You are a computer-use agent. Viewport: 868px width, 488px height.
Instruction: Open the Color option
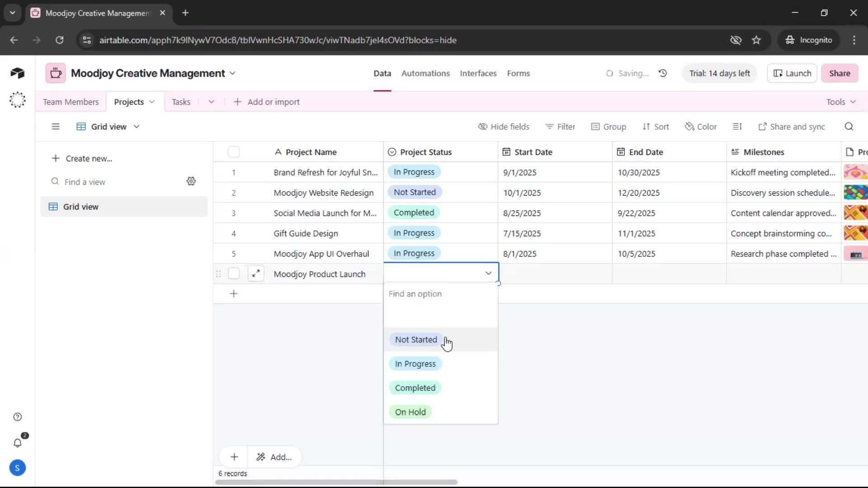pyautogui.click(x=701, y=127)
